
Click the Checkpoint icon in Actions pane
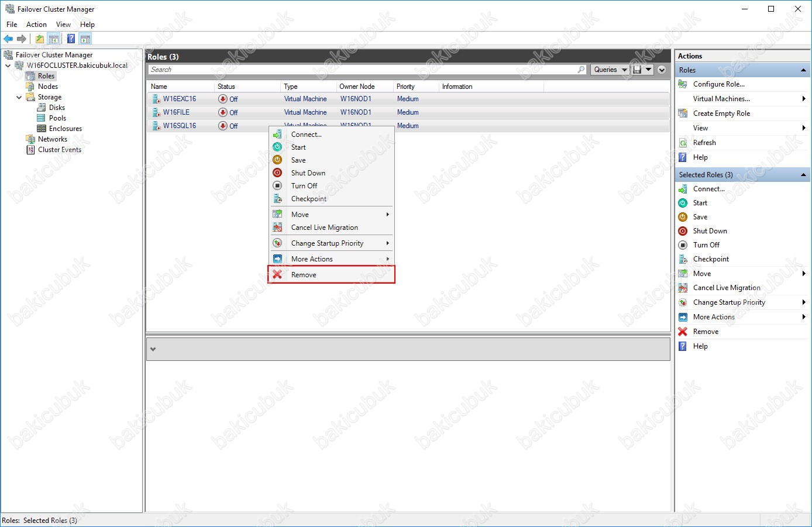pos(683,259)
